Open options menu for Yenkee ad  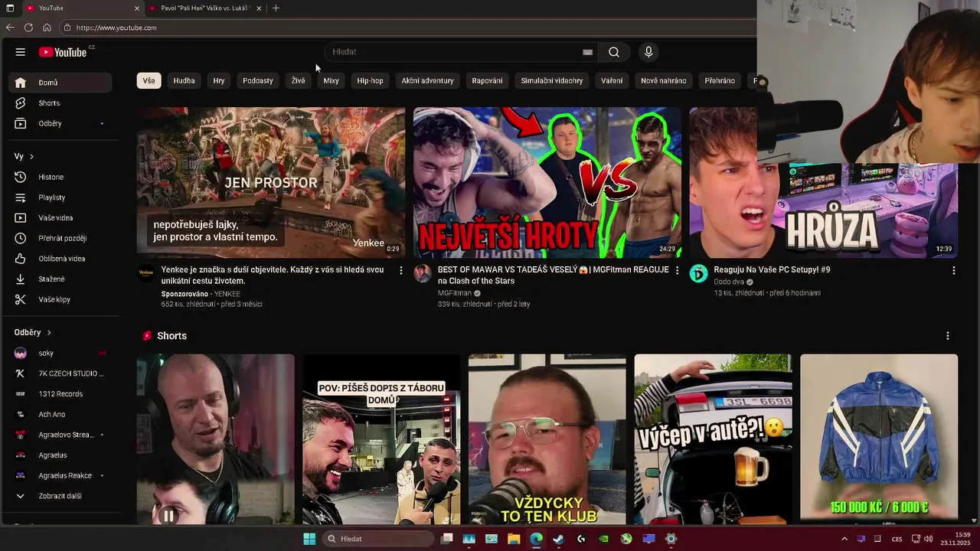[x=400, y=270]
